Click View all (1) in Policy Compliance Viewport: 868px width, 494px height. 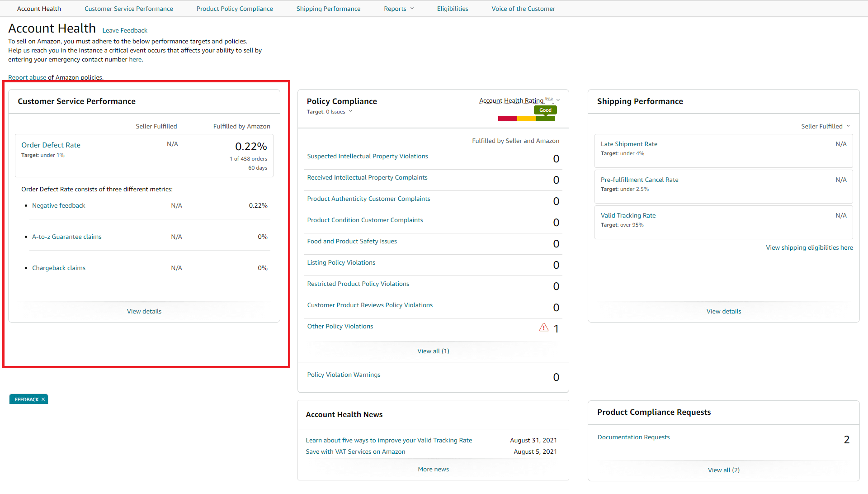pyautogui.click(x=433, y=351)
